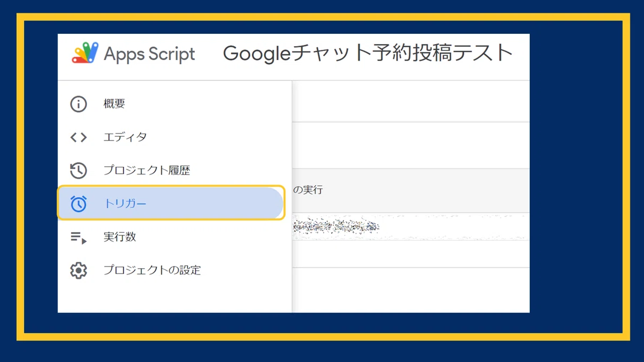Click the Googleチャット予約投稿テスト project title

coord(368,53)
